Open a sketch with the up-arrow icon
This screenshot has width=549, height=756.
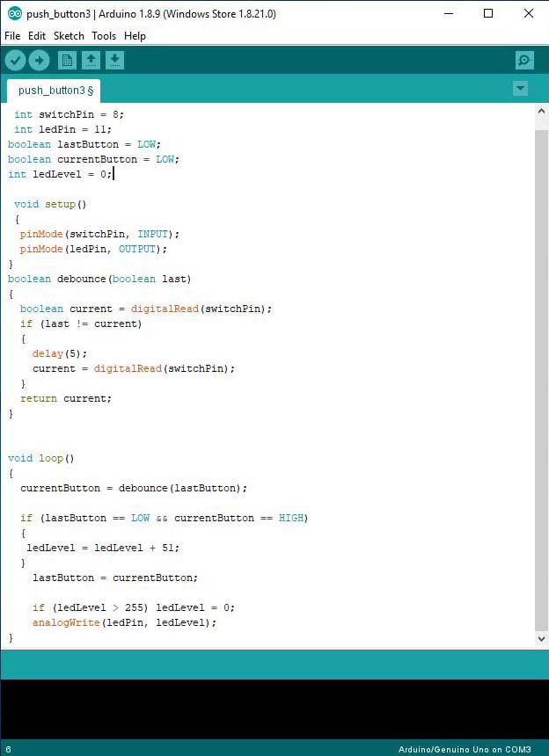click(x=91, y=61)
